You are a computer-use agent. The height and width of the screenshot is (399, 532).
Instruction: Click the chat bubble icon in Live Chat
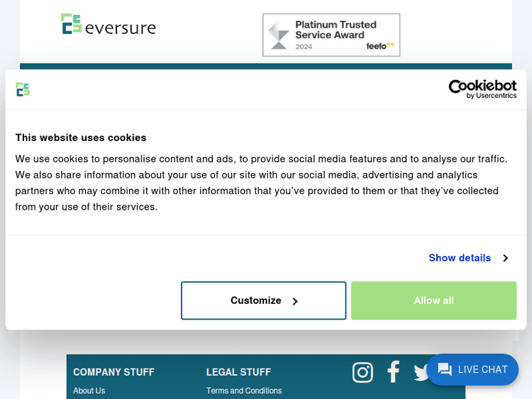coord(445,370)
